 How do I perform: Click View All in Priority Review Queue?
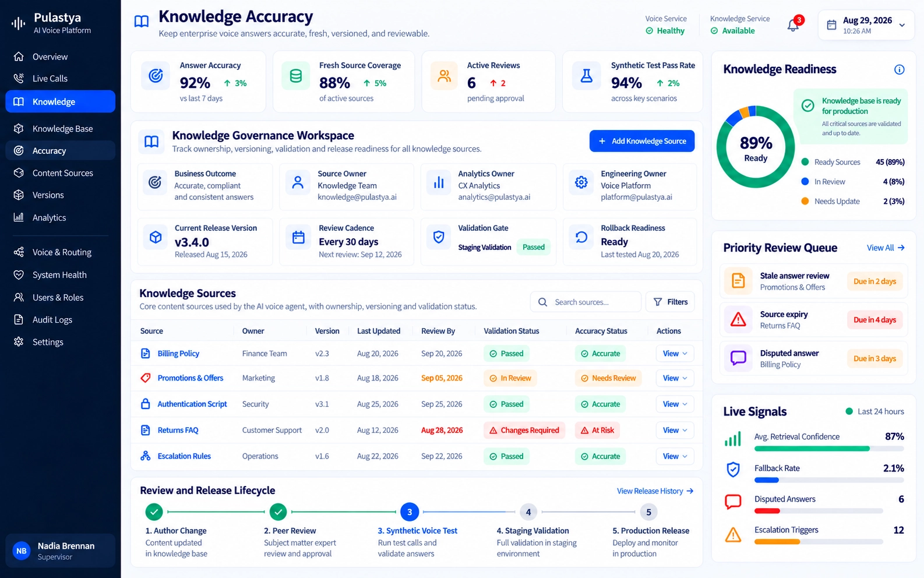(886, 248)
